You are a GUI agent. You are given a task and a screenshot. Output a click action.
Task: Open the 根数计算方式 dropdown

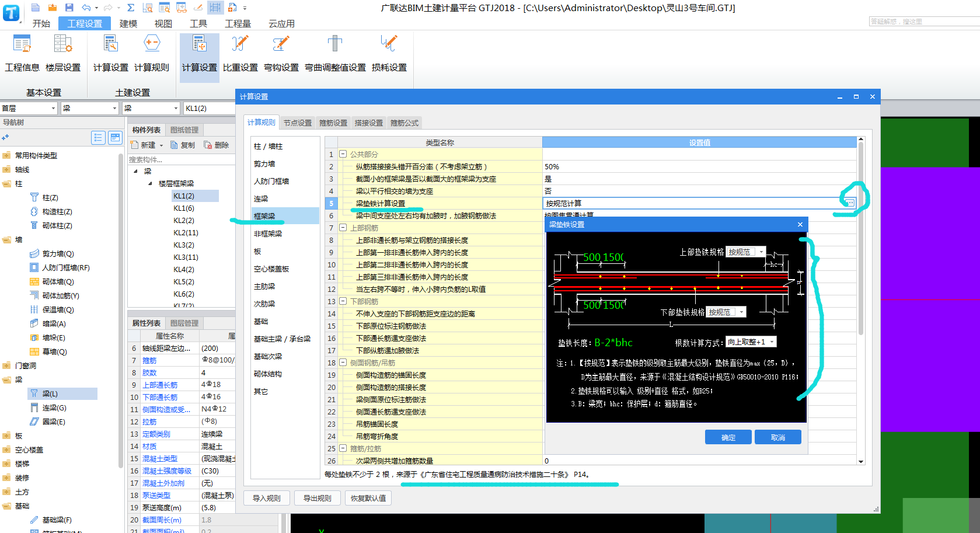pos(772,342)
